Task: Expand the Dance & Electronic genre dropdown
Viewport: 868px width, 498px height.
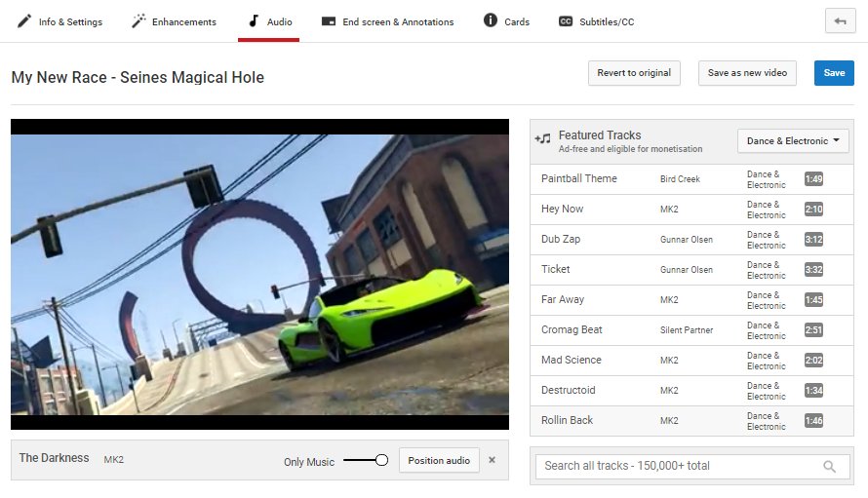Action: tap(793, 141)
